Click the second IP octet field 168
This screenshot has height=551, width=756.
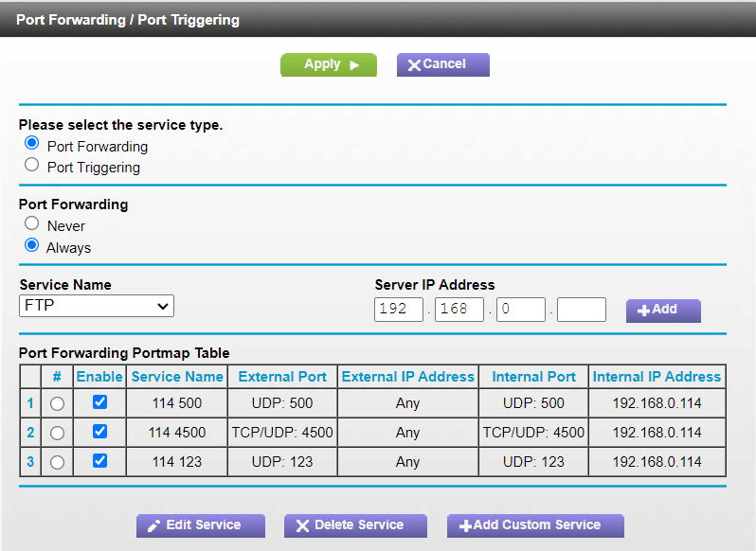point(459,310)
